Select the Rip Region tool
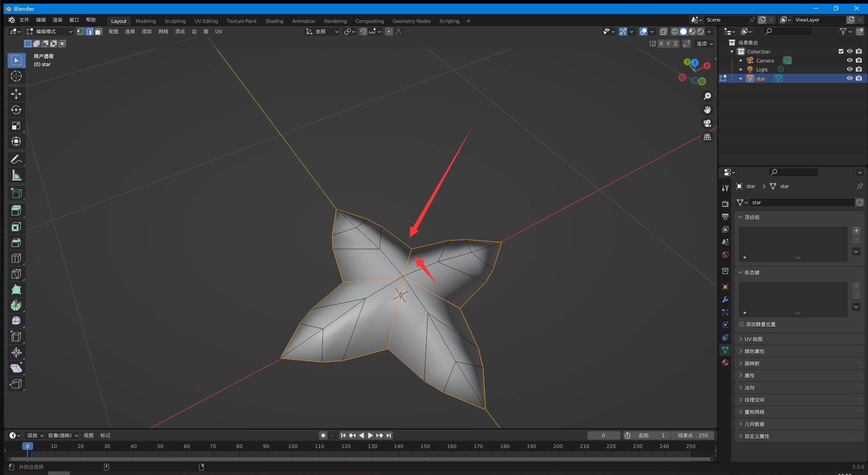The height and width of the screenshot is (475, 868). 16,384
